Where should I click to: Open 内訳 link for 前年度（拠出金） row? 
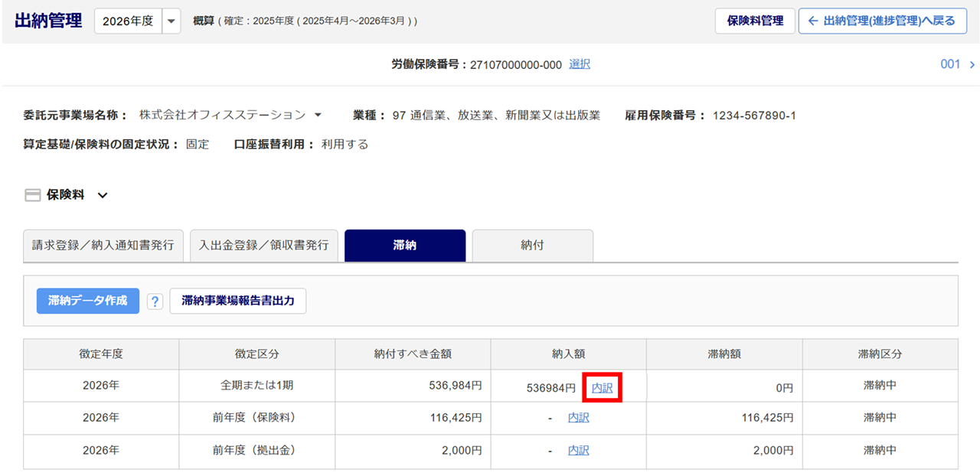[578, 451]
